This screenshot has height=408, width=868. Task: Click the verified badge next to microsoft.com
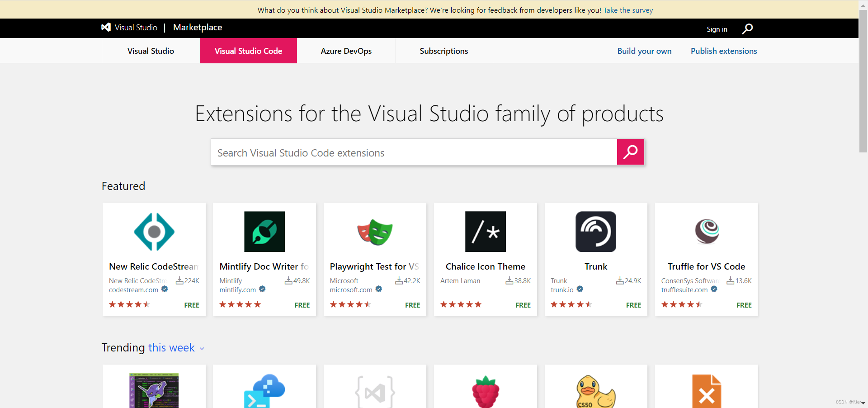(x=379, y=289)
